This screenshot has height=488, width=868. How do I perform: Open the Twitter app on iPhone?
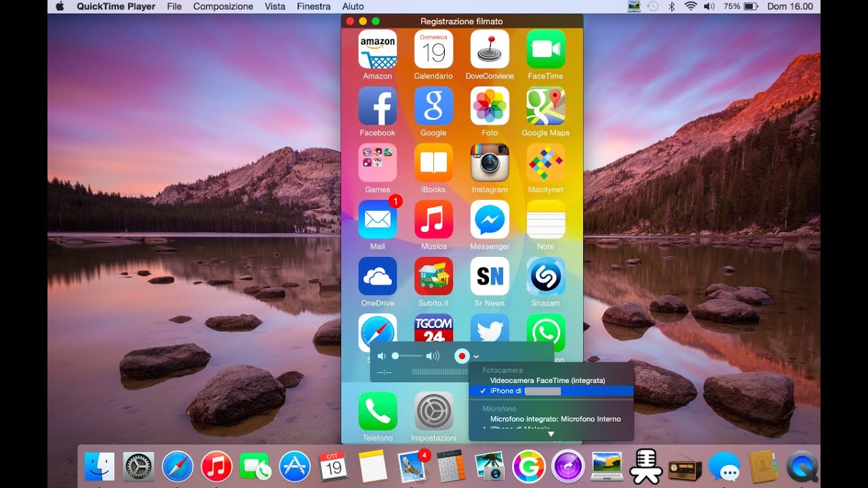click(x=490, y=327)
